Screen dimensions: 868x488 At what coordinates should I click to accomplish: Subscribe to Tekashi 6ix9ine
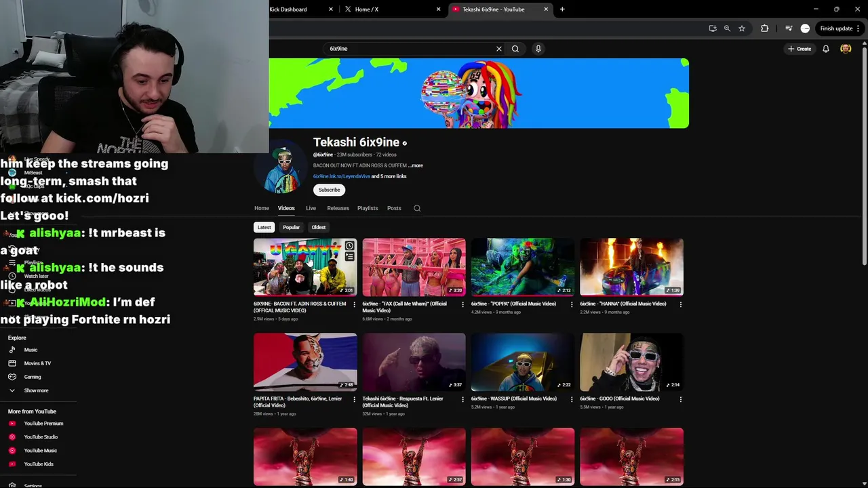pyautogui.click(x=330, y=190)
